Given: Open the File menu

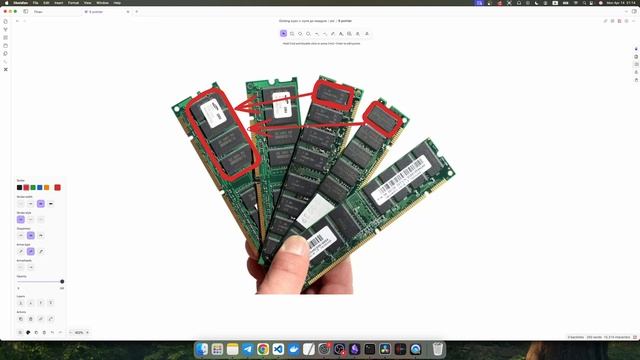Looking at the screenshot, I should tap(36, 3).
